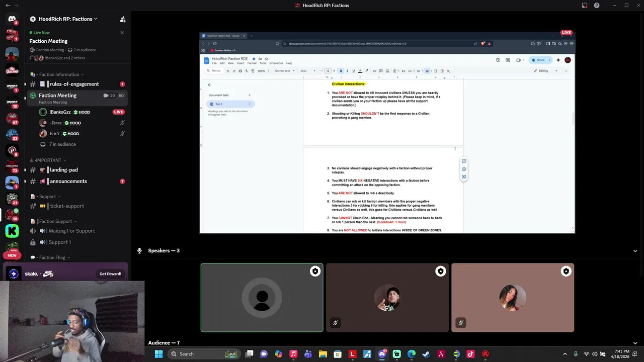This screenshot has height=362, width=644.
Task: Open the server icon with badge 23
Action: [12, 134]
